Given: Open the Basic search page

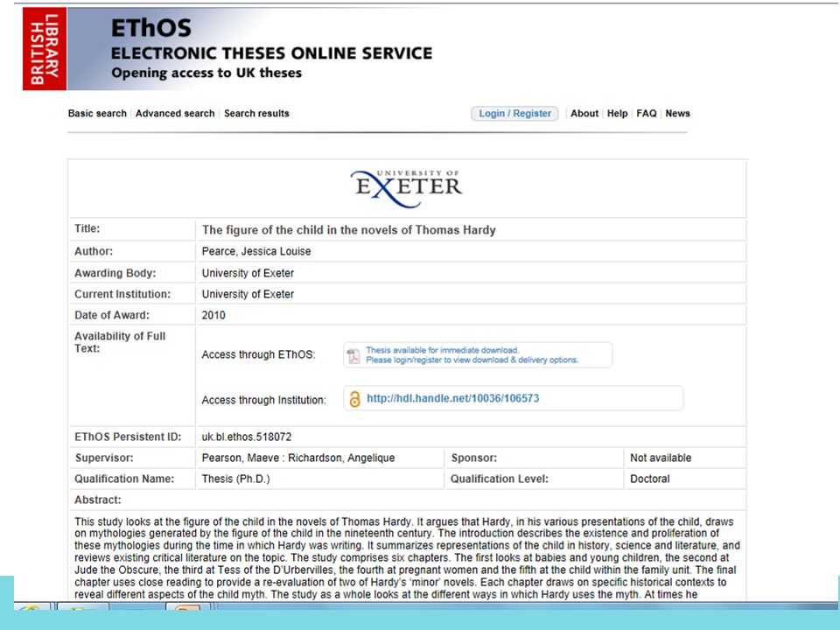Looking at the screenshot, I should coord(97,114).
